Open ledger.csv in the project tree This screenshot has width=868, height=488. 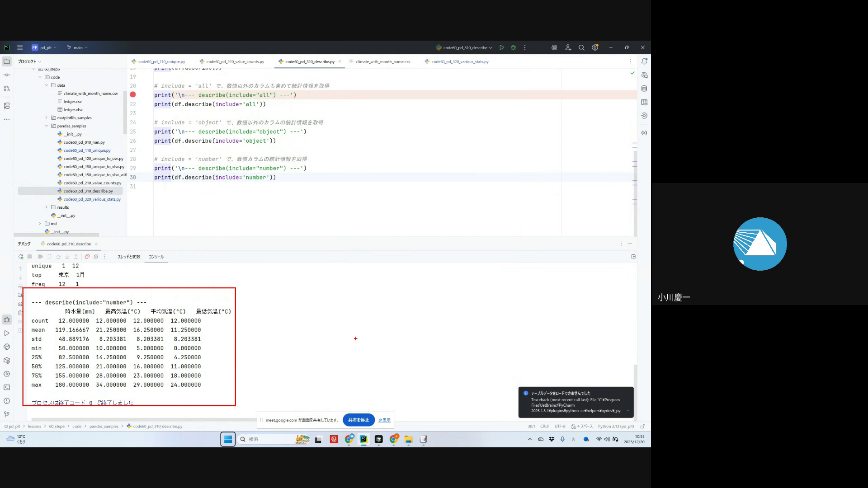(x=72, y=102)
